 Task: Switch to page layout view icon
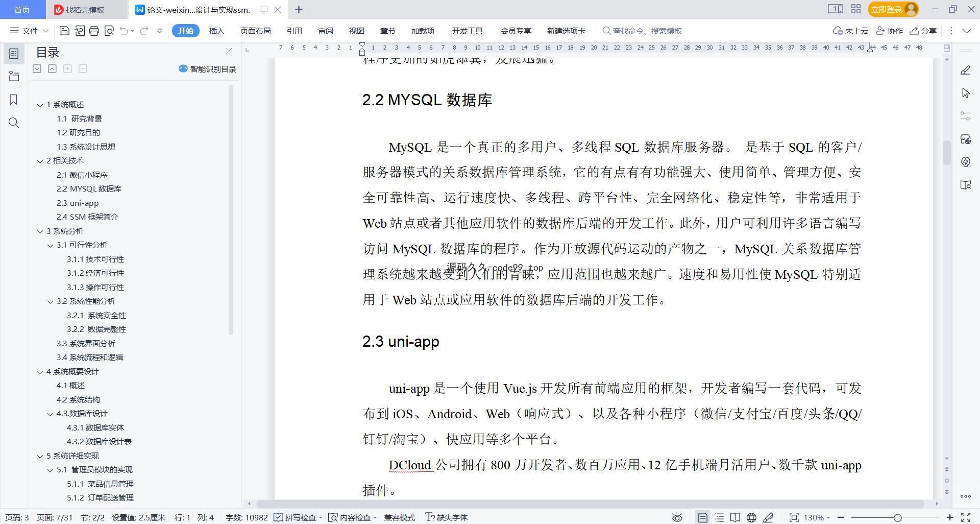coord(703,517)
